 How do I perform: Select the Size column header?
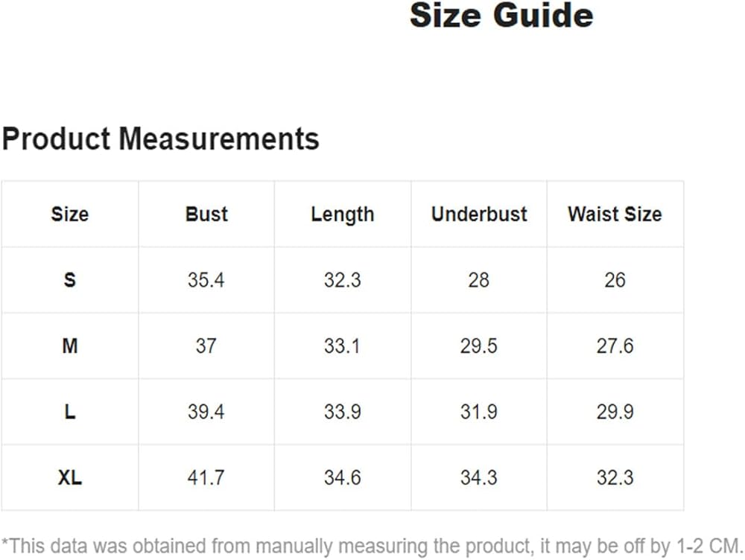pyautogui.click(x=69, y=214)
